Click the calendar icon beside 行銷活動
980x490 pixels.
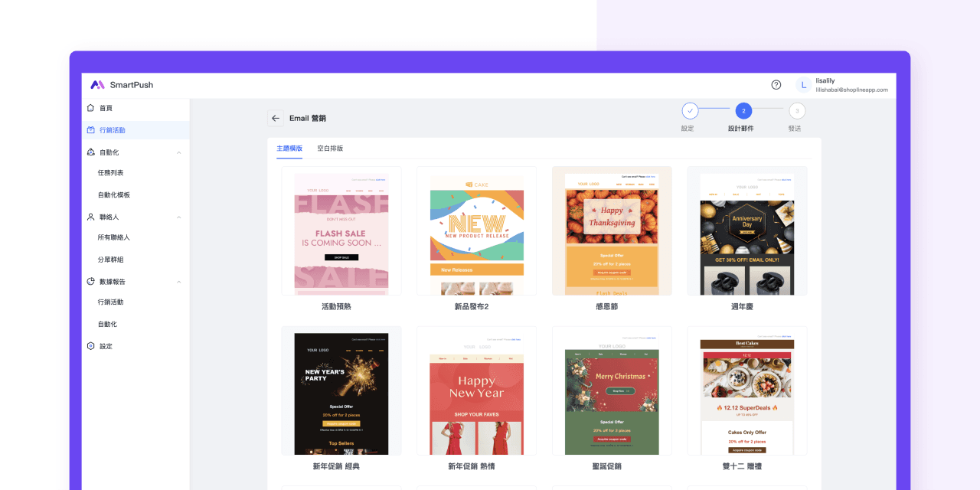click(x=91, y=130)
